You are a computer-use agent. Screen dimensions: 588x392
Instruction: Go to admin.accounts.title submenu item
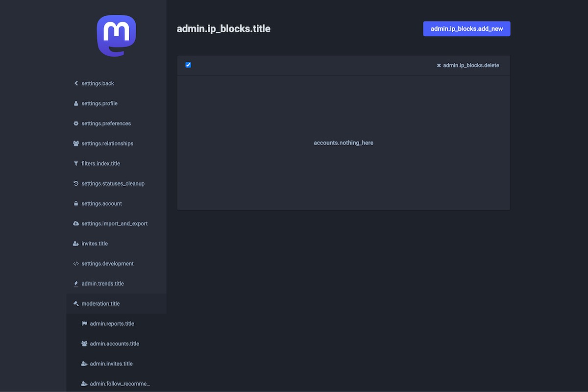click(x=114, y=344)
